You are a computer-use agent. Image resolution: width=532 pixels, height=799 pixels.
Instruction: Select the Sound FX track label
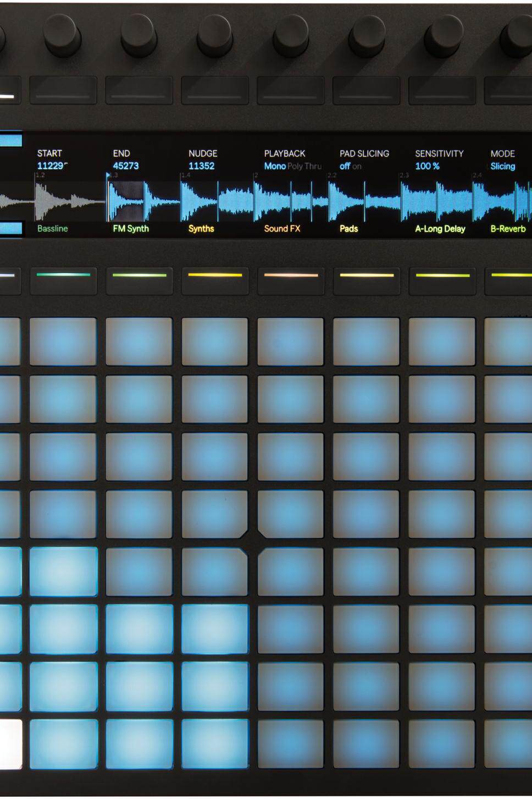pos(282,228)
